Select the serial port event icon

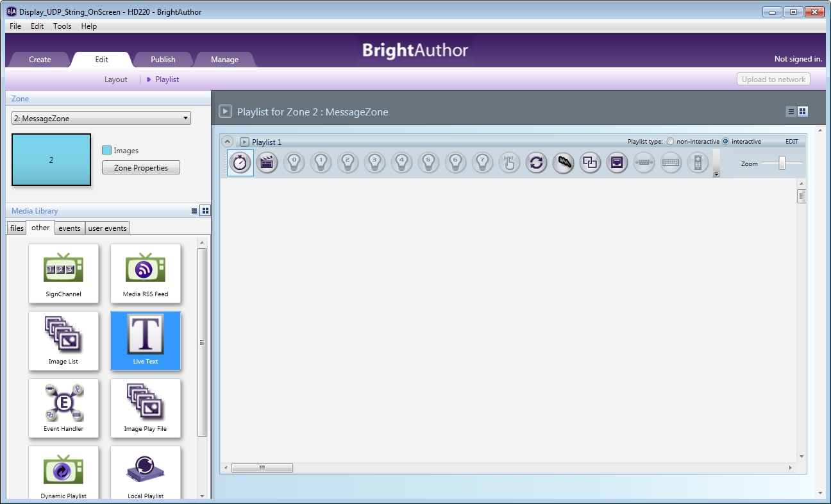click(x=644, y=163)
